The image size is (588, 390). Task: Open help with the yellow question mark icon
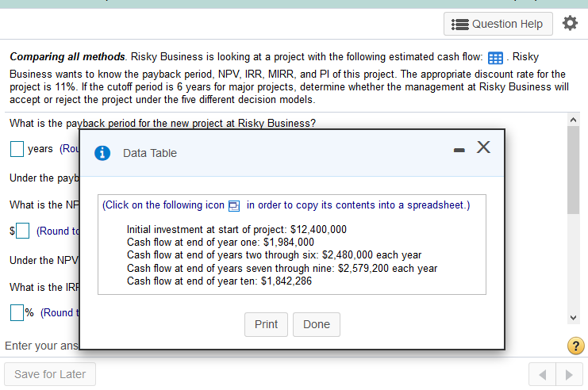pos(575,346)
